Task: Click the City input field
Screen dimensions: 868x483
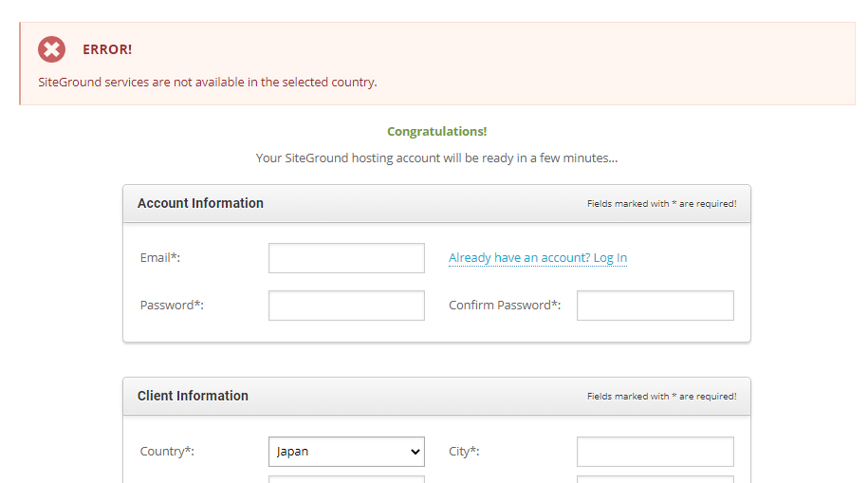Action: 656,452
